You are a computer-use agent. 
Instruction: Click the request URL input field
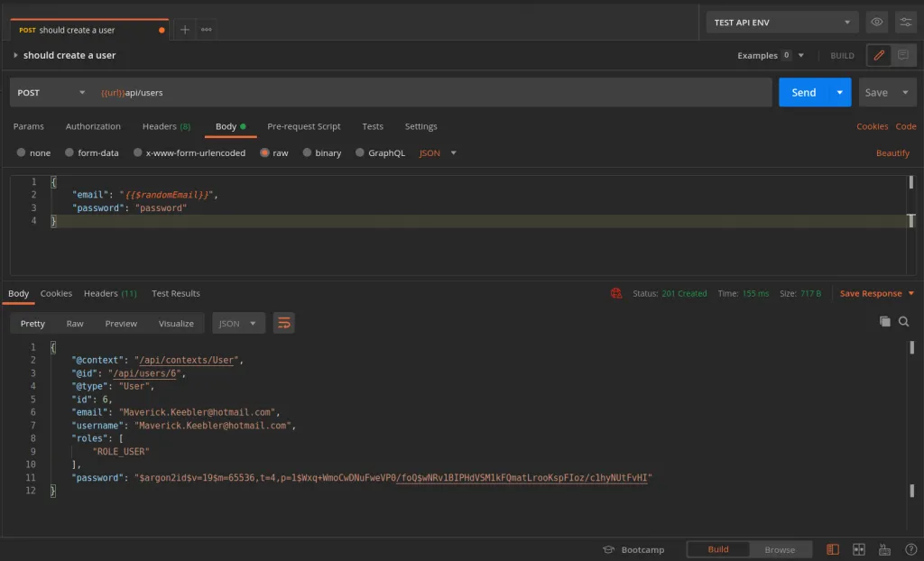click(x=433, y=92)
